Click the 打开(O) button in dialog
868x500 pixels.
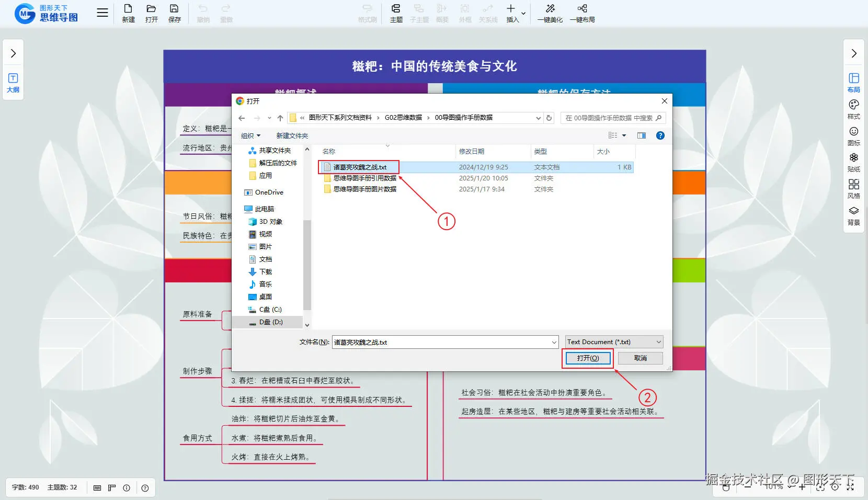pos(588,358)
